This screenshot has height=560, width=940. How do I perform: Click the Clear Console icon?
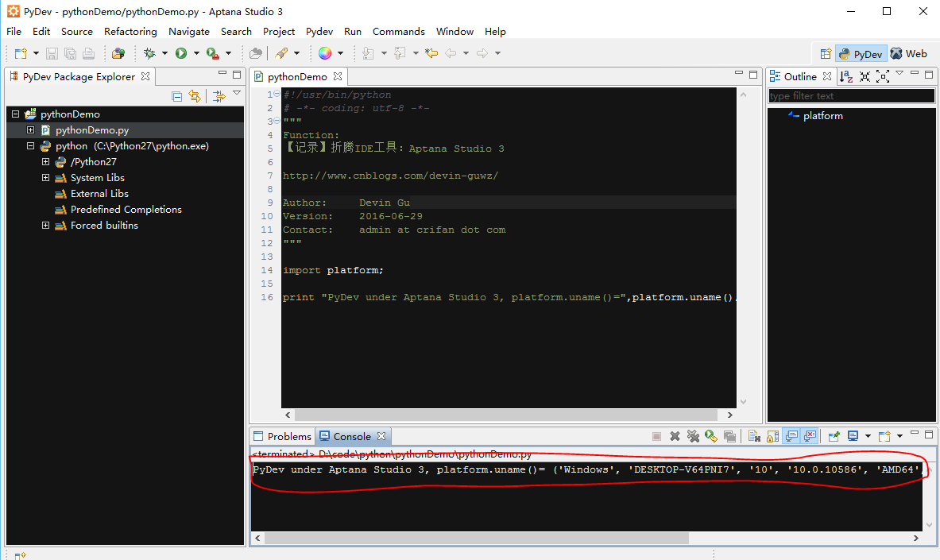click(x=754, y=436)
